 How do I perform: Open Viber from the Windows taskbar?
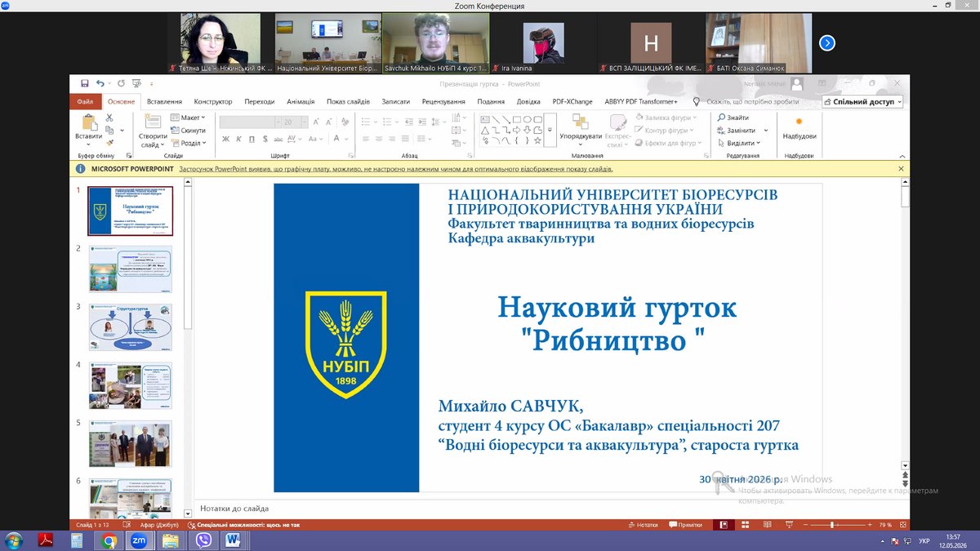[x=203, y=540]
